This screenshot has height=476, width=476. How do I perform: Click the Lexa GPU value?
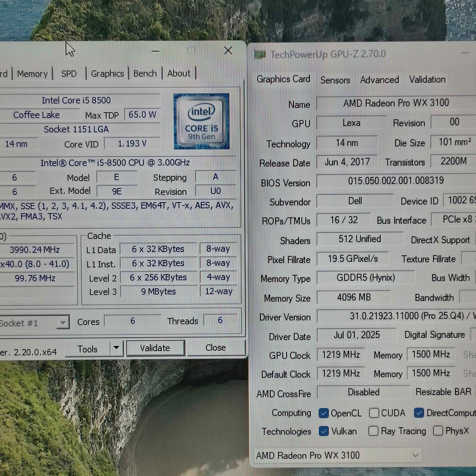coord(351,123)
